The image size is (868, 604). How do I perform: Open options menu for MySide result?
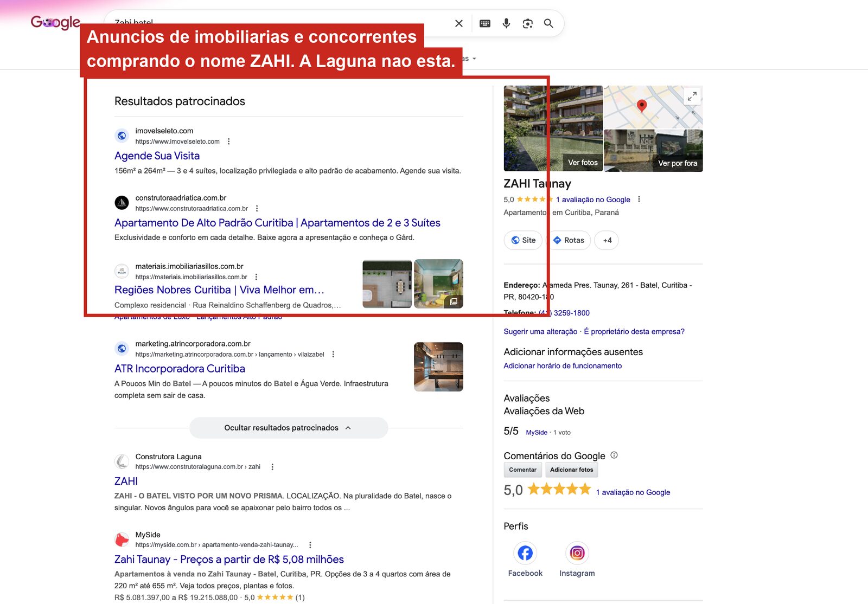pos(310,545)
